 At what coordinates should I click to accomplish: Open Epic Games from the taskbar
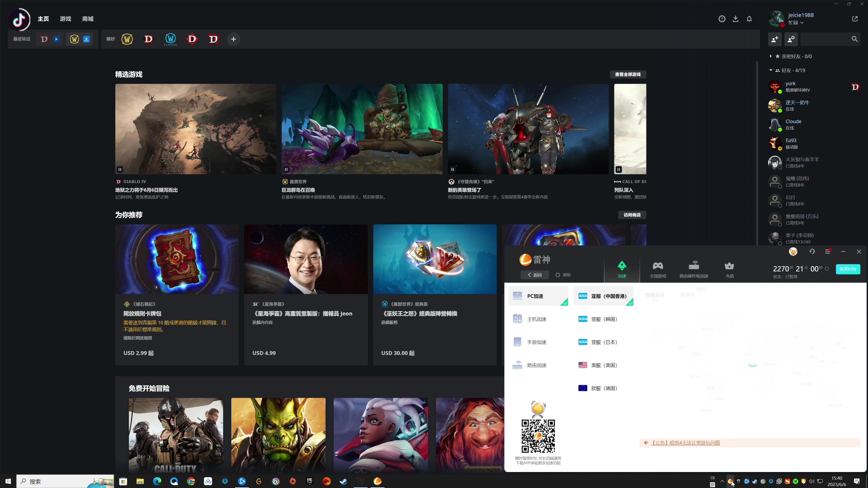[x=310, y=481]
